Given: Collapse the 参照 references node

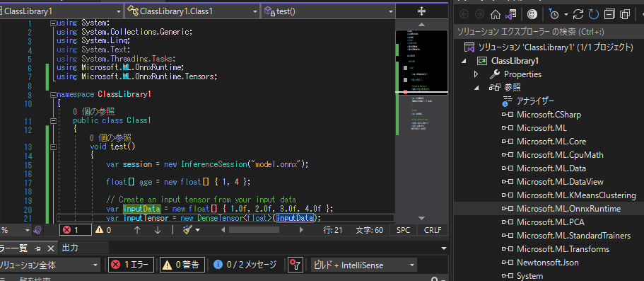Looking at the screenshot, I should pos(476,88).
